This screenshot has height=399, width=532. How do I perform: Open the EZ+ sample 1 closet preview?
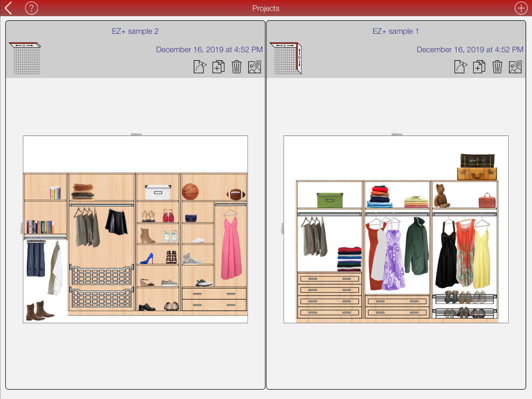click(396, 229)
